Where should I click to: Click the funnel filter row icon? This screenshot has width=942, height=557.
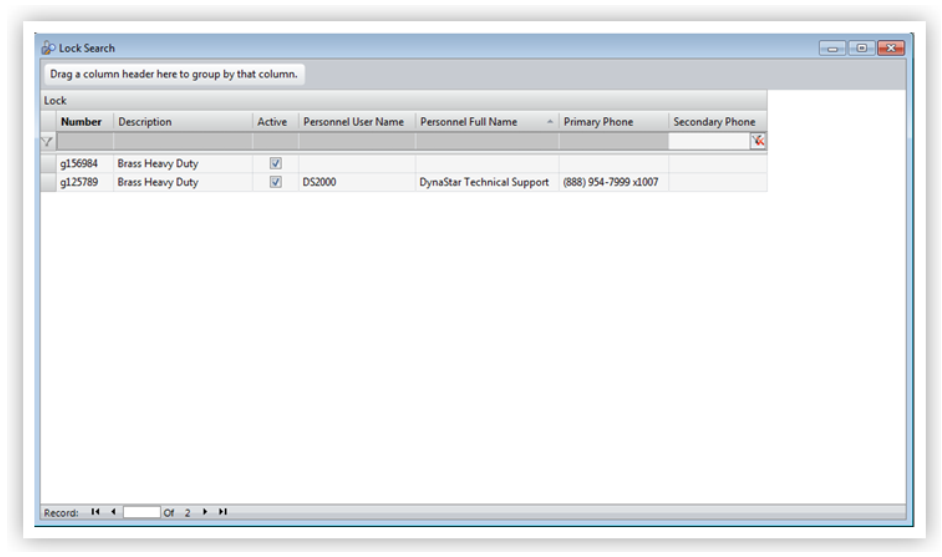pyautogui.click(x=46, y=142)
